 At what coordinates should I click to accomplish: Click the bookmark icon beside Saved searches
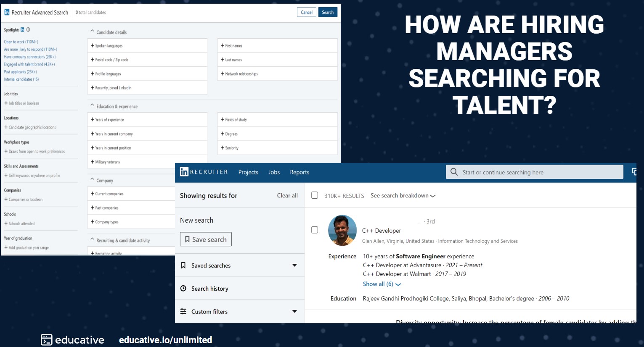coord(183,266)
